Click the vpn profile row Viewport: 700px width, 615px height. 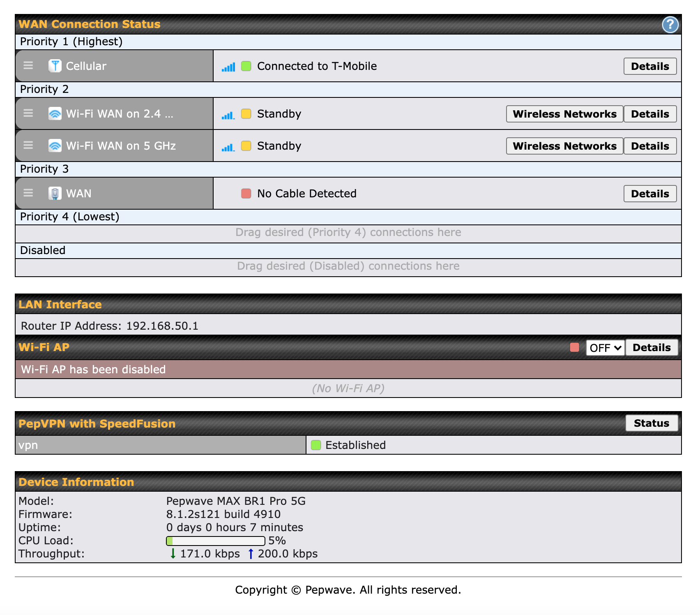pyautogui.click(x=160, y=445)
